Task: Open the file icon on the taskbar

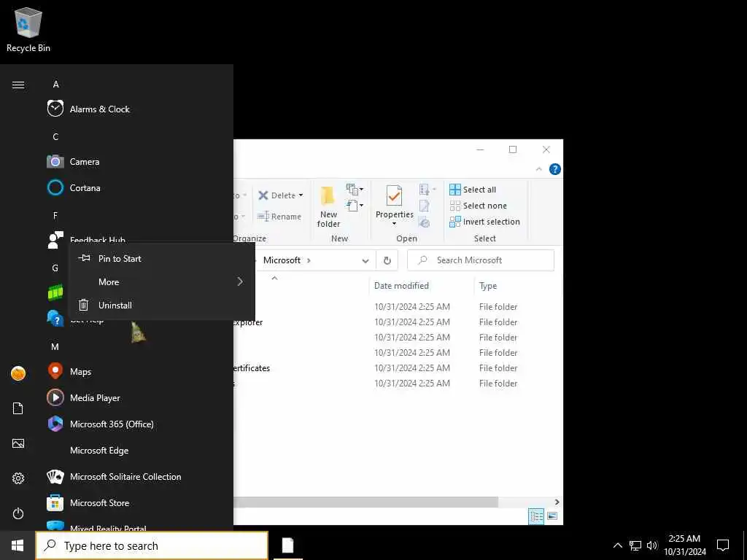Action: click(x=287, y=545)
